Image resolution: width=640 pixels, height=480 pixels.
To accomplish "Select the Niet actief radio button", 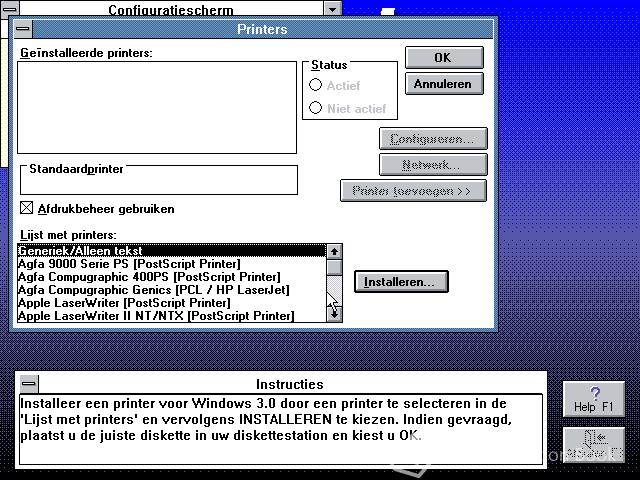I will pos(315,108).
